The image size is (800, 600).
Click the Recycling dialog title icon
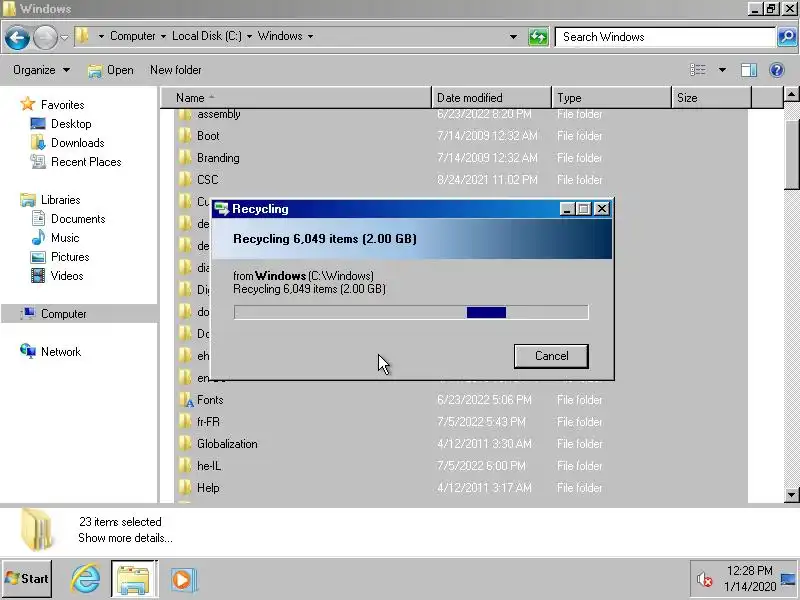221,209
